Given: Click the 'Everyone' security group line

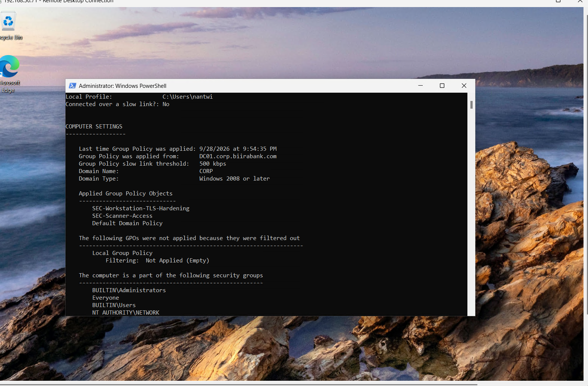Looking at the screenshot, I should (x=105, y=298).
